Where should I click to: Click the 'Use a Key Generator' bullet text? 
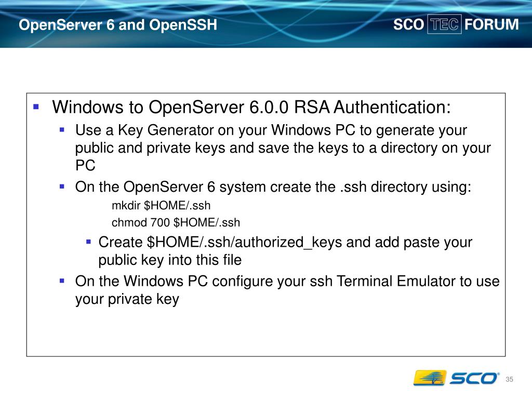click(283, 148)
